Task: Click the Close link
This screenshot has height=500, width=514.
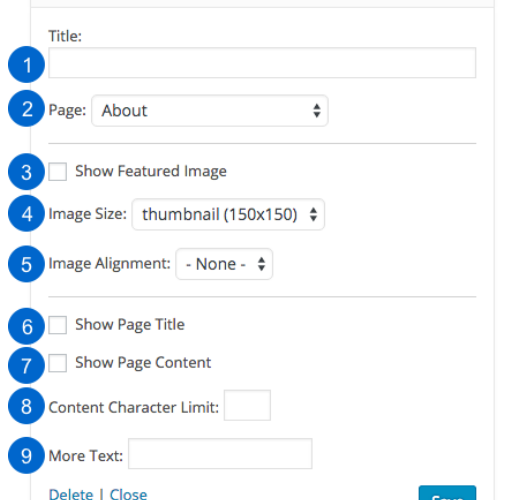Action: coord(128,494)
